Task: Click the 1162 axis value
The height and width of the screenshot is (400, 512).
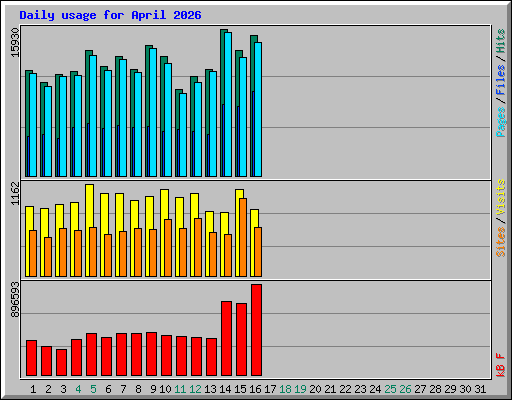Action: point(15,193)
